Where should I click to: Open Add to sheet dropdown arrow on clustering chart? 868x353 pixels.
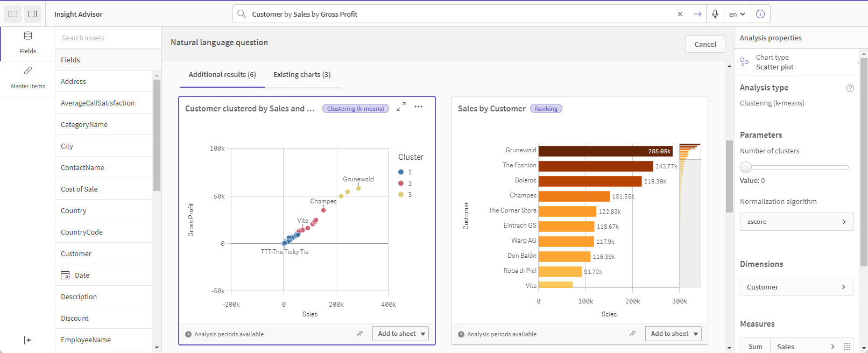click(423, 334)
